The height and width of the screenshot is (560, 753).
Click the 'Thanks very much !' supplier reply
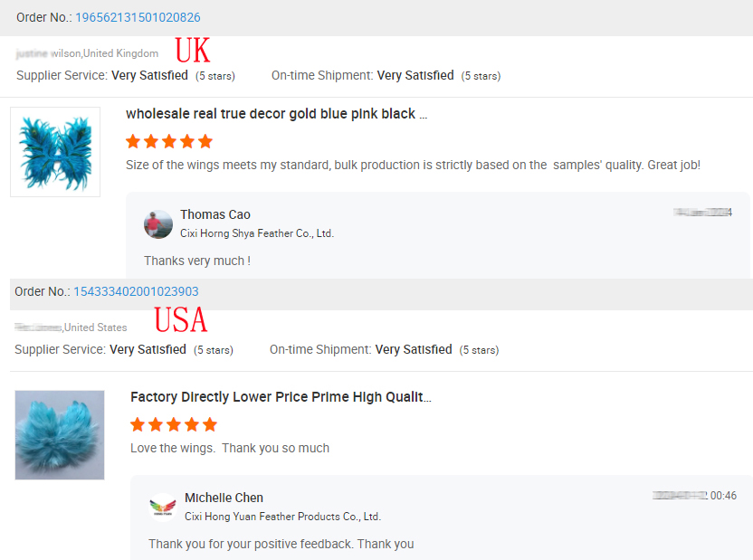click(x=197, y=261)
